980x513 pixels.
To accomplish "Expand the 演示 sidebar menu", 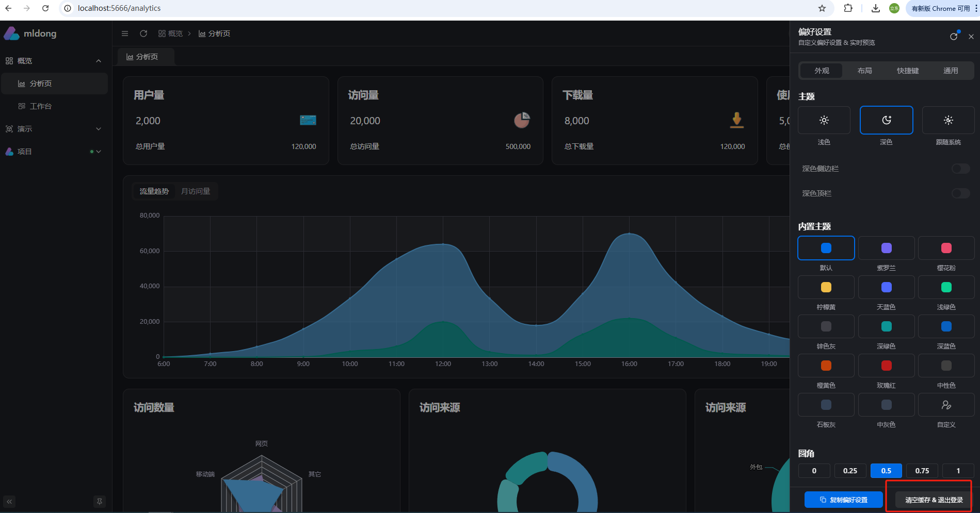I will click(x=54, y=129).
